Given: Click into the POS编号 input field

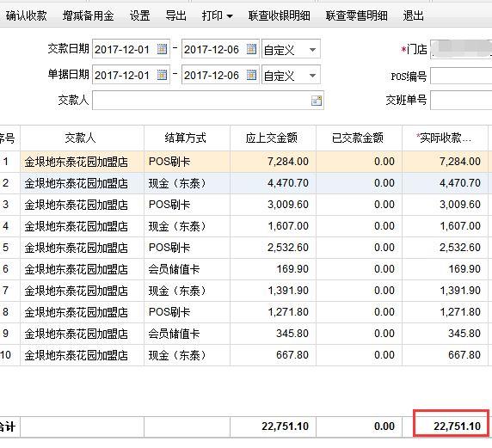Looking at the screenshot, I should click(461, 76).
